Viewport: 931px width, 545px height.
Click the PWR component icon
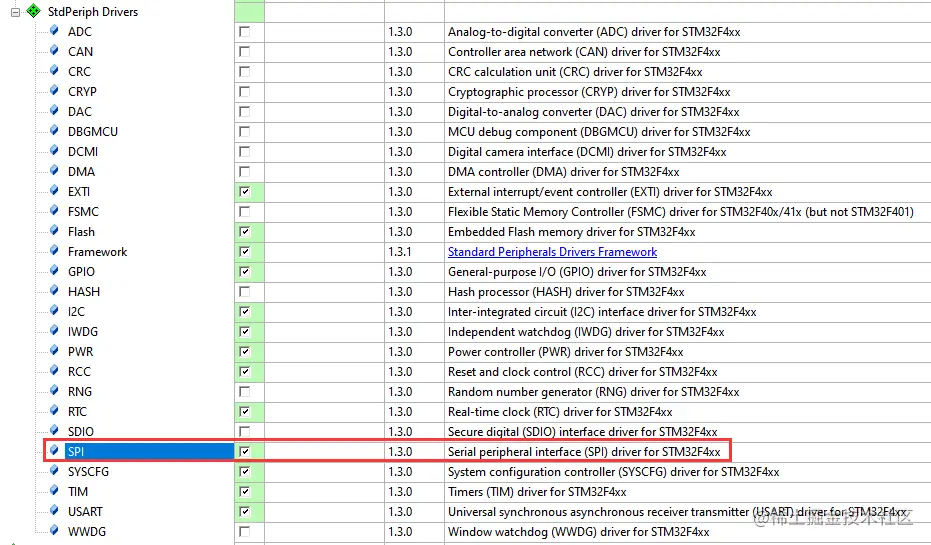(54, 350)
